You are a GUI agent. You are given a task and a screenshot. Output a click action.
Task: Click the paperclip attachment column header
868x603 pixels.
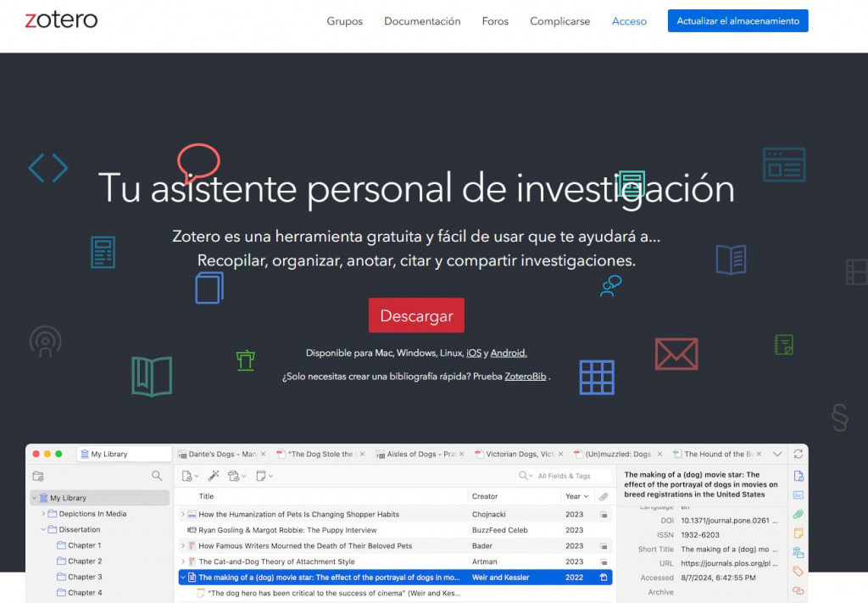tap(604, 497)
